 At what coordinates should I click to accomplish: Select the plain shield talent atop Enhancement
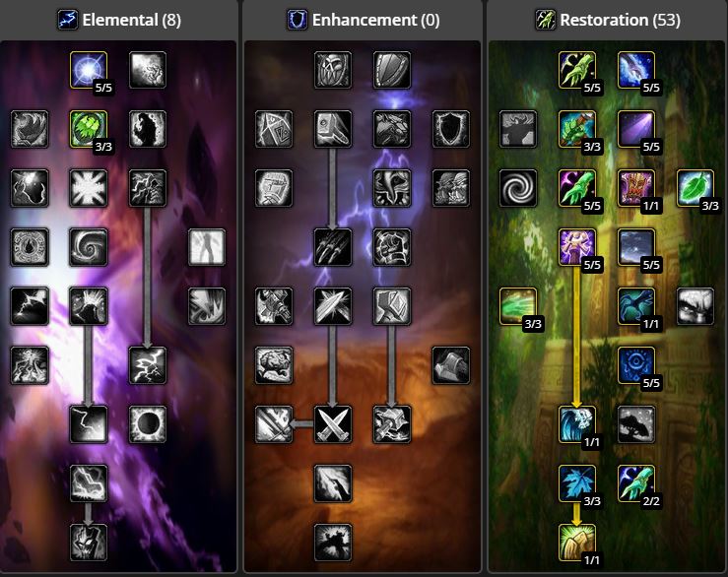point(392,70)
